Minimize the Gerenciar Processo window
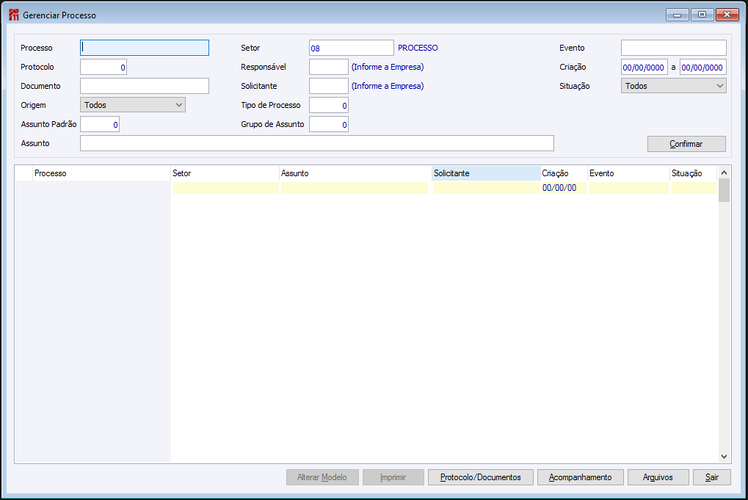This screenshot has width=748, height=500. coord(677,15)
